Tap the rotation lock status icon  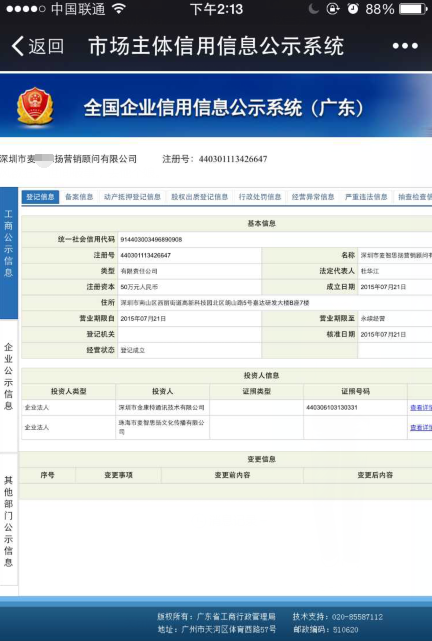[333, 9]
